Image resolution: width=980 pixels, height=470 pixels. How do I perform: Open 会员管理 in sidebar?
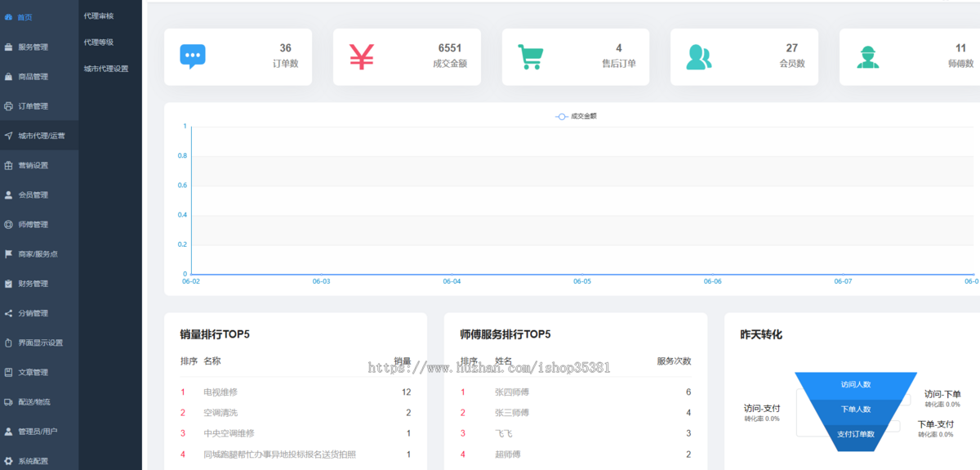[39, 195]
